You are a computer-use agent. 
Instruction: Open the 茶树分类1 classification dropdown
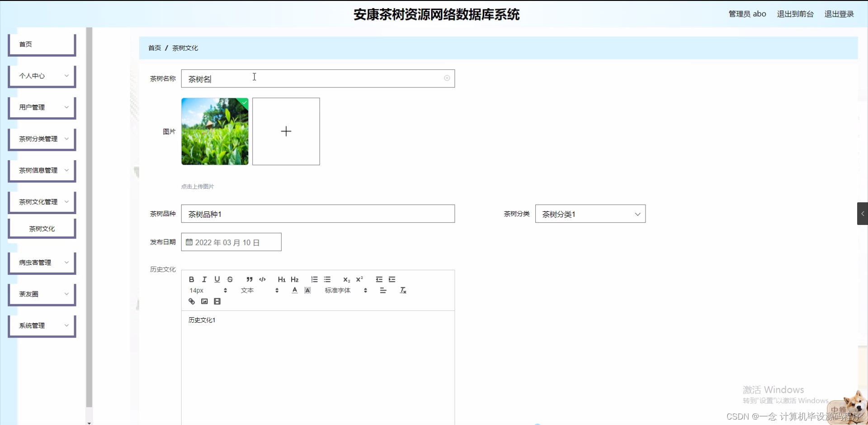click(590, 214)
